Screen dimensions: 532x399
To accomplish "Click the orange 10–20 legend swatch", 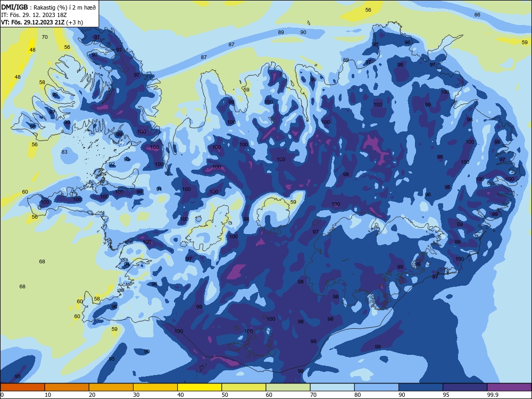I will [67, 387].
